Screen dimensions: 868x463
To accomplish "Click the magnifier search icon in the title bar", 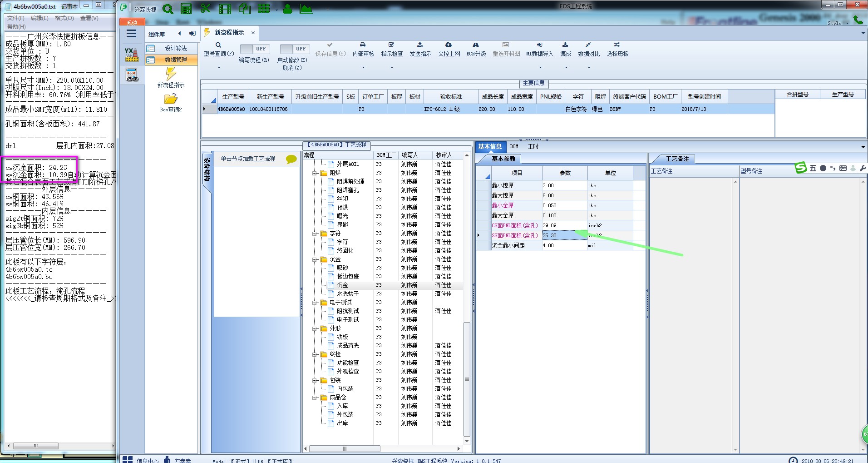I will pyautogui.click(x=168, y=9).
